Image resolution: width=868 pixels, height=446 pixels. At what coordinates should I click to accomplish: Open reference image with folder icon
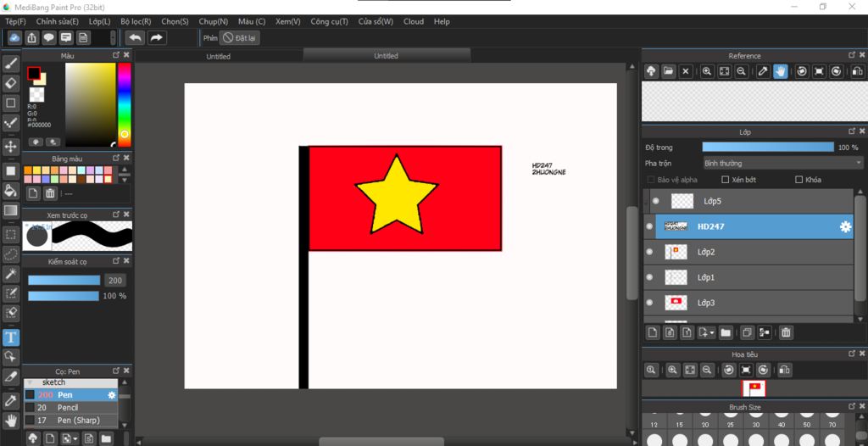669,71
